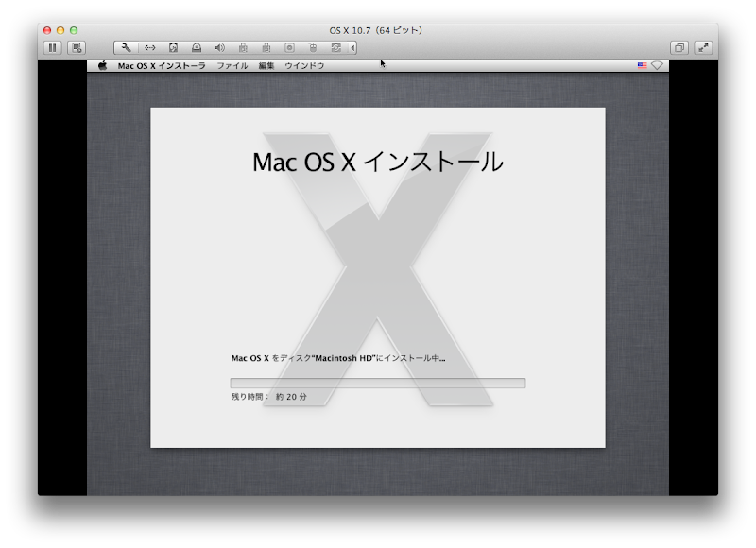Click the camera device icon in toolbar
This screenshot has width=756, height=548.
[289, 48]
